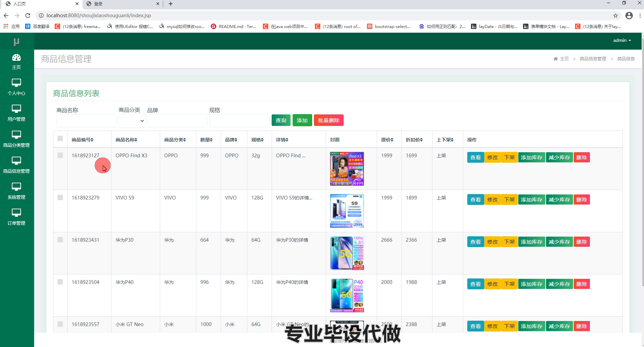Viewport: 644px width, 347px height.
Task: Sort by 规格 column
Action: (x=257, y=140)
